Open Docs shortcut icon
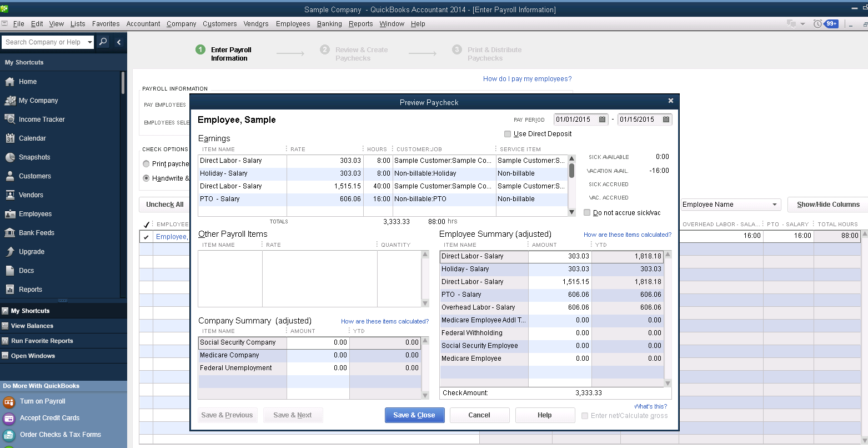The width and height of the screenshot is (868, 448). [x=10, y=271]
